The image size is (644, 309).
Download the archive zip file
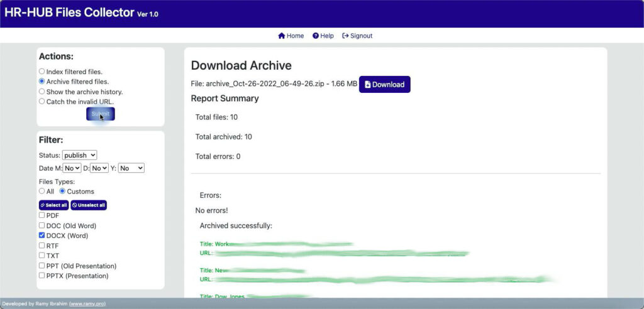pos(384,84)
